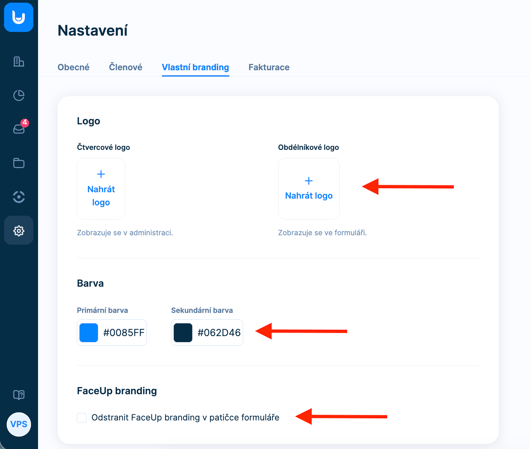Open the statistics pie chart icon
Screen dimensions: 530x449
pos(19,95)
